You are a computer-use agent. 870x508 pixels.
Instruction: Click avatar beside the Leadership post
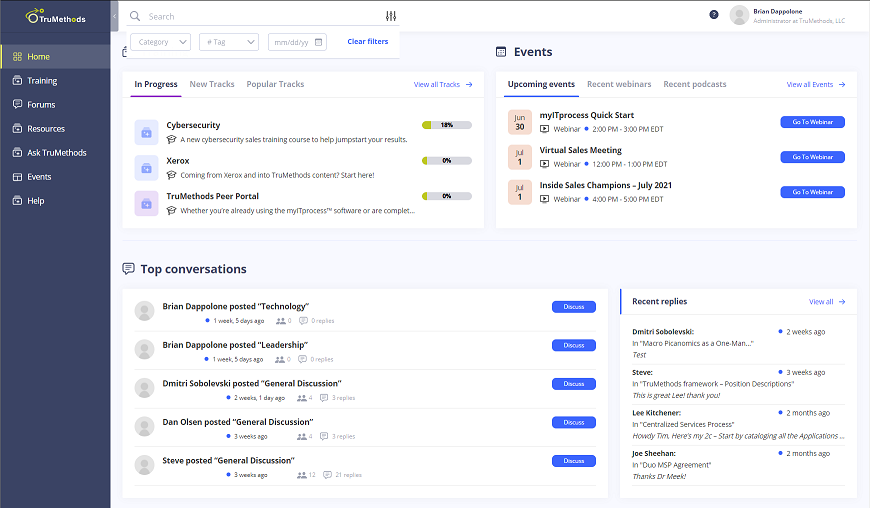(144, 349)
